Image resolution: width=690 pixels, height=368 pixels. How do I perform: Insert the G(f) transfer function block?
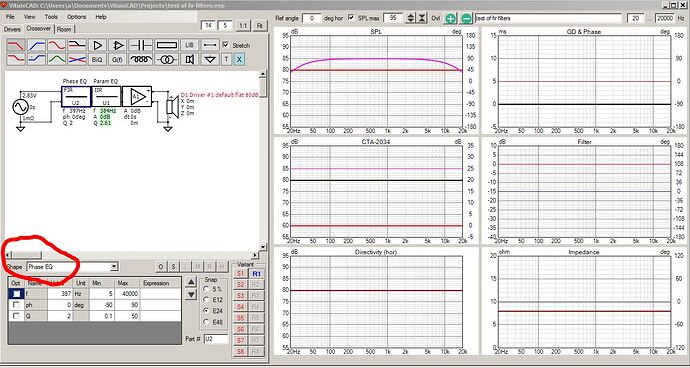tap(118, 59)
